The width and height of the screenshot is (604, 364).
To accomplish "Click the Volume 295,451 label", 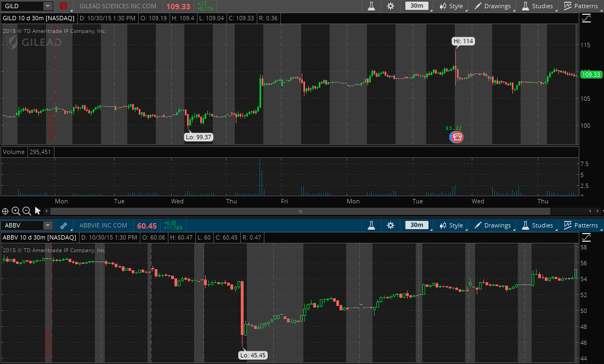I will pyautogui.click(x=26, y=152).
